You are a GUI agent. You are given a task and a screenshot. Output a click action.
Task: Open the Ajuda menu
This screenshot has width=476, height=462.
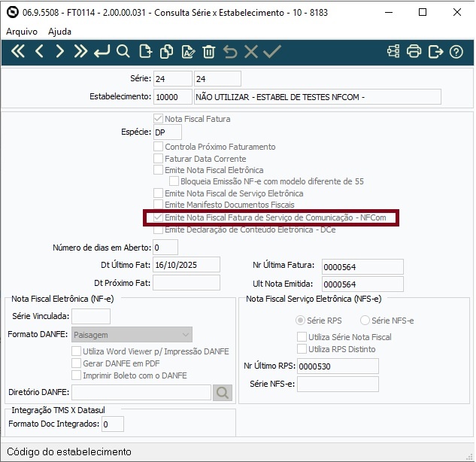[59, 32]
